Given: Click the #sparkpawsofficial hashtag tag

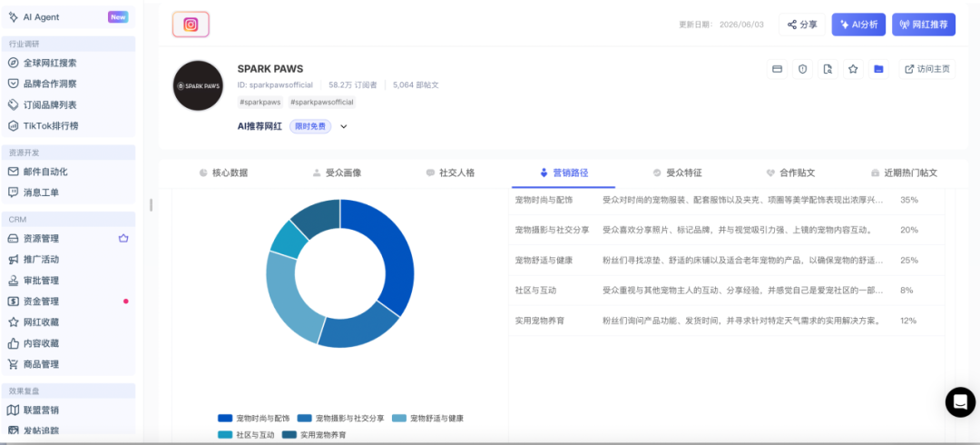Looking at the screenshot, I should point(322,102).
